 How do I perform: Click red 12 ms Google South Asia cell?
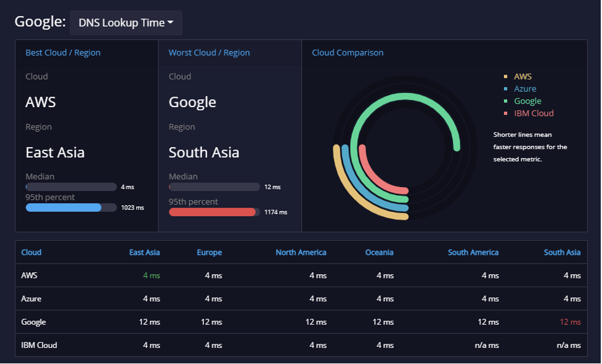570,322
